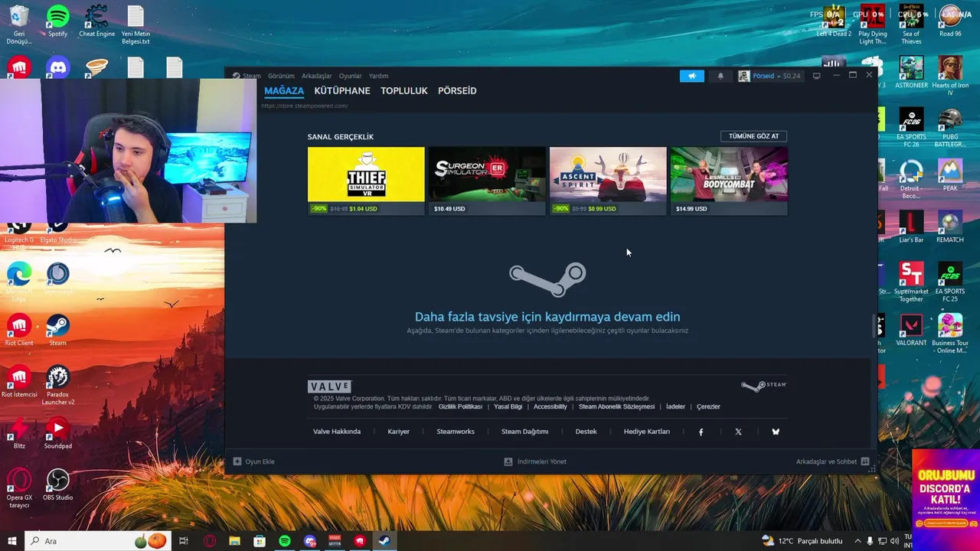Open the Kariyer footer link
The image size is (980, 551).
399,432
